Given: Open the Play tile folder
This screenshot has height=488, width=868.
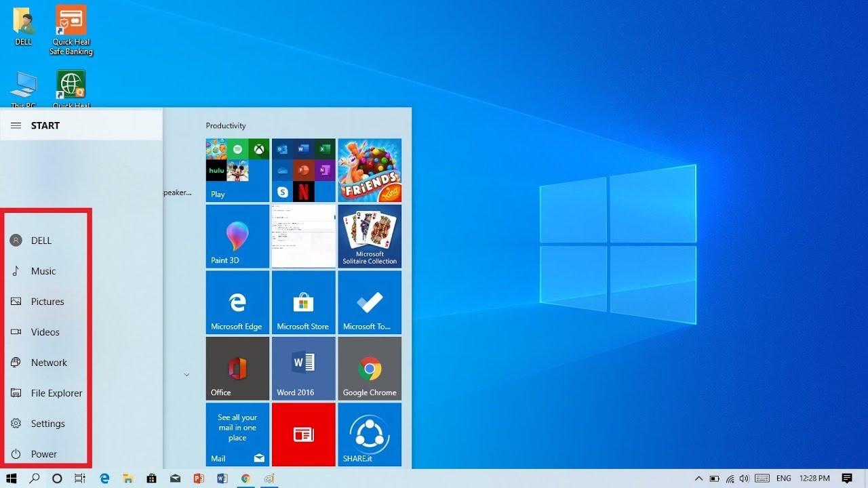Looking at the screenshot, I should tap(237, 170).
